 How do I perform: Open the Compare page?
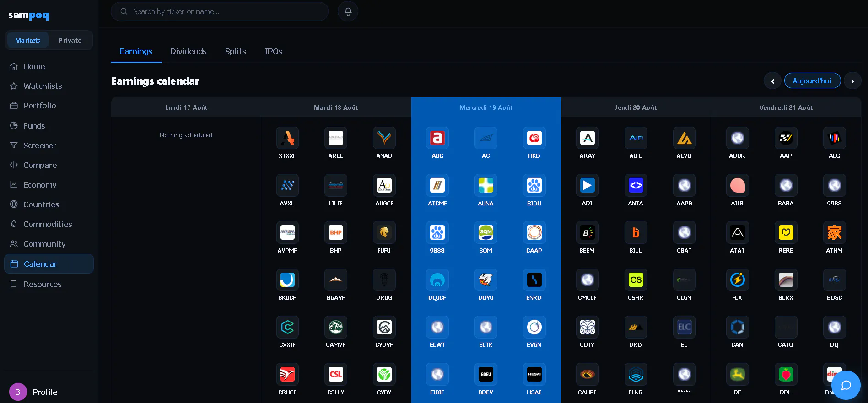coord(49,165)
